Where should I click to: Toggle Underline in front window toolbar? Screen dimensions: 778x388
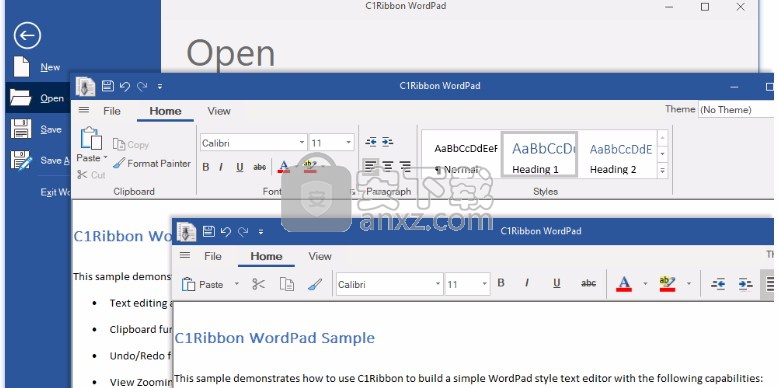pyautogui.click(x=557, y=283)
